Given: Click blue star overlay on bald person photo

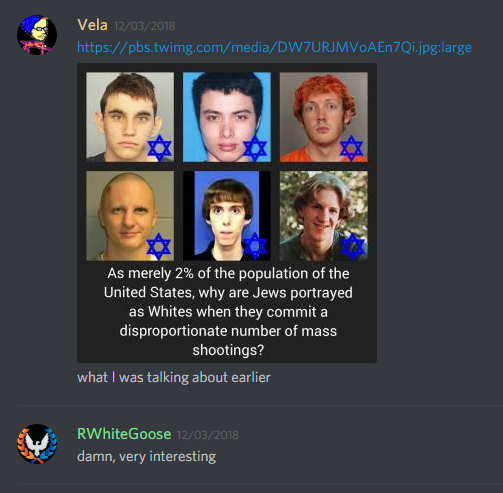Looking at the screenshot, I should pyautogui.click(x=159, y=246).
